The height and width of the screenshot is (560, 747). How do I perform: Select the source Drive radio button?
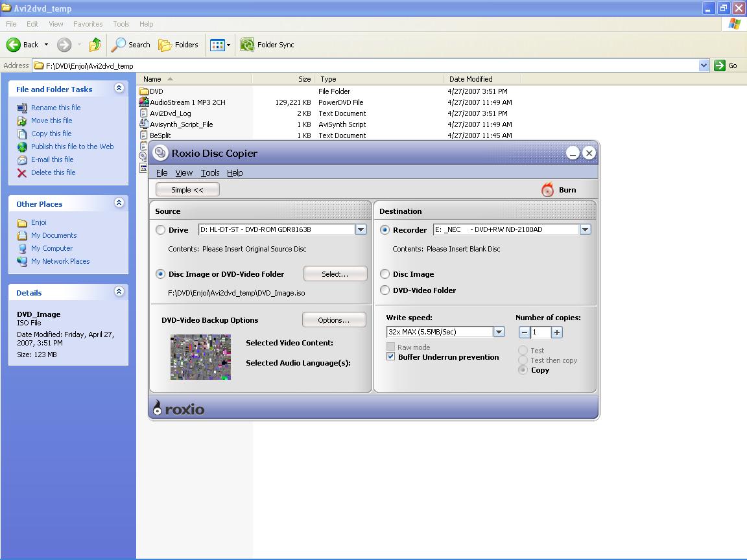coord(161,230)
